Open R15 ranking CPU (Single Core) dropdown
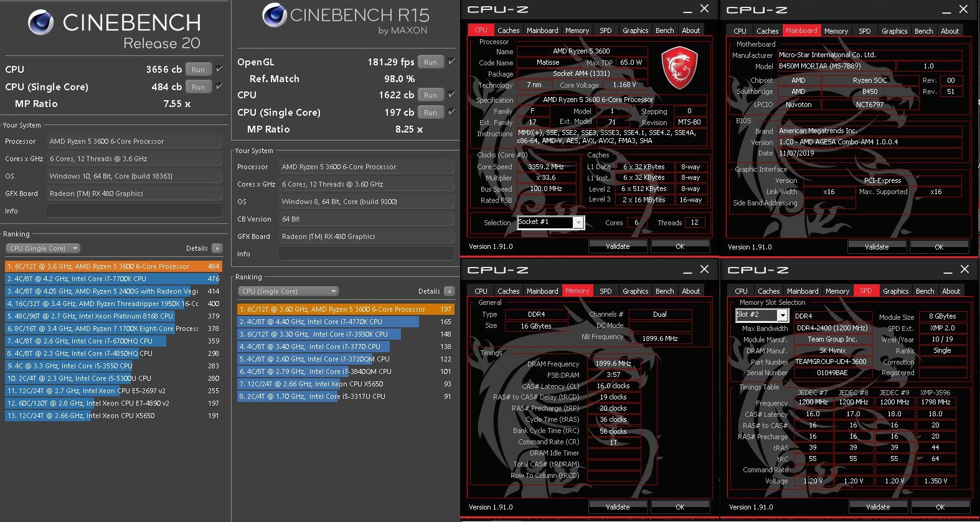This screenshot has width=980, height=522. click(x=288, y=291)
